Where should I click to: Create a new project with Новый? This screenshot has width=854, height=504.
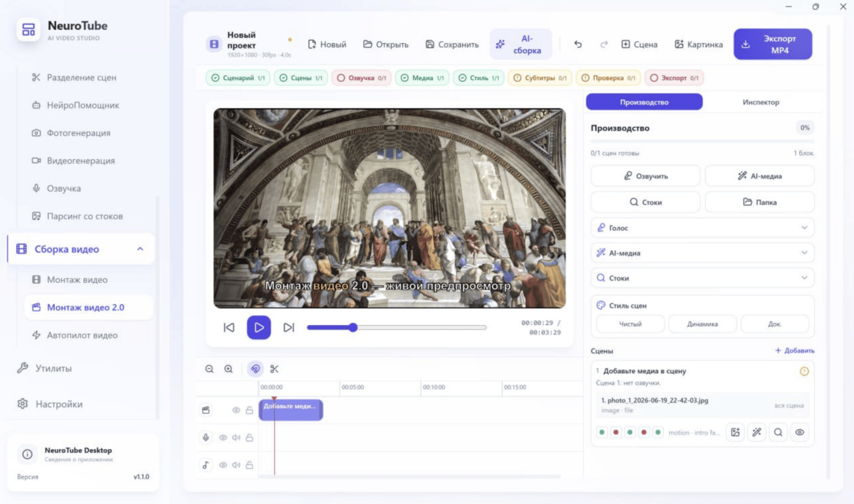pyautogui.click(x=327, y=44)
